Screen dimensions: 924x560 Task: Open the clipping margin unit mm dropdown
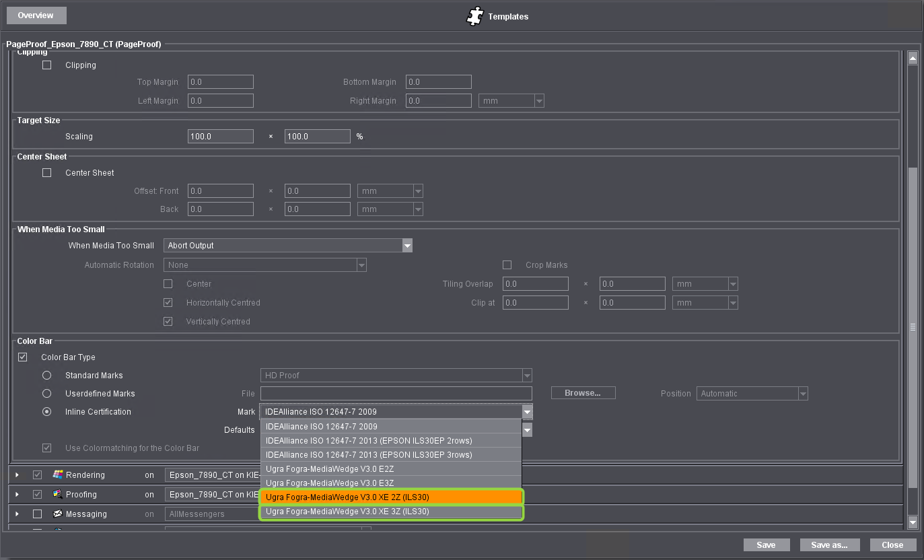[x=511, y=101]
